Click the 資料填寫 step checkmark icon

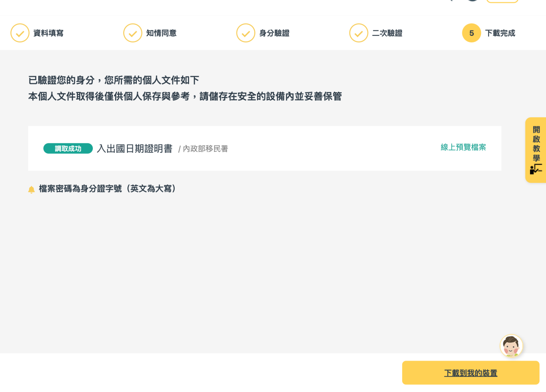coord(20,33)
